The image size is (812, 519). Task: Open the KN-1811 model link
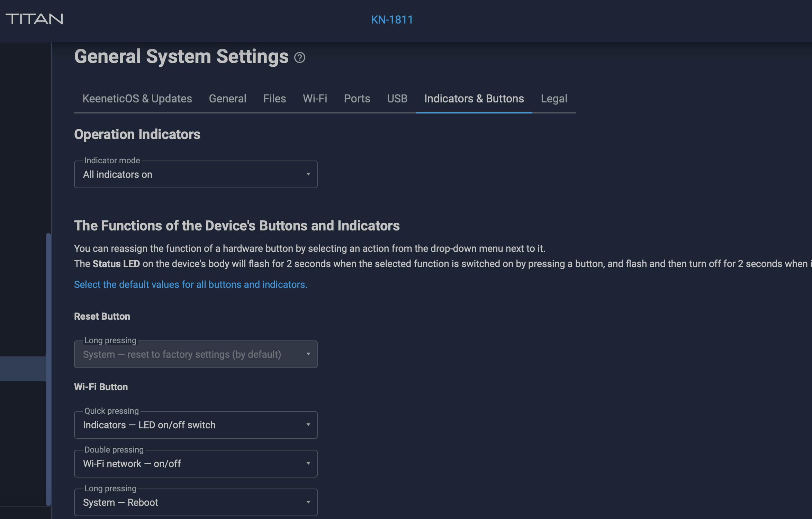[x=392, y=20]
